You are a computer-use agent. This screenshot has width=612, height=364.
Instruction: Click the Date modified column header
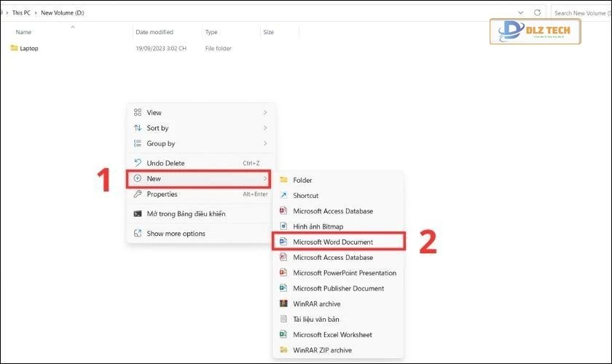click(x=154, y=32)
